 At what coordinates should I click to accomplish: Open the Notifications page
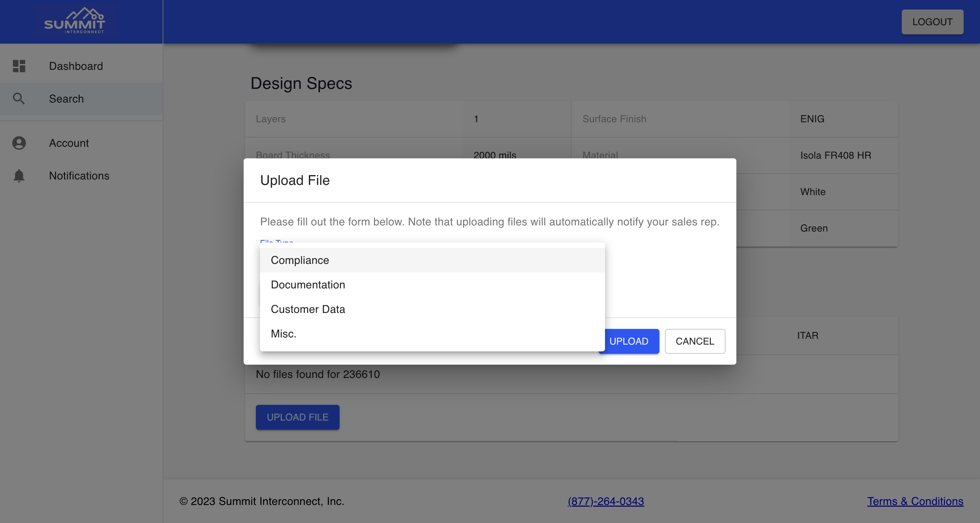pos(81,175)
